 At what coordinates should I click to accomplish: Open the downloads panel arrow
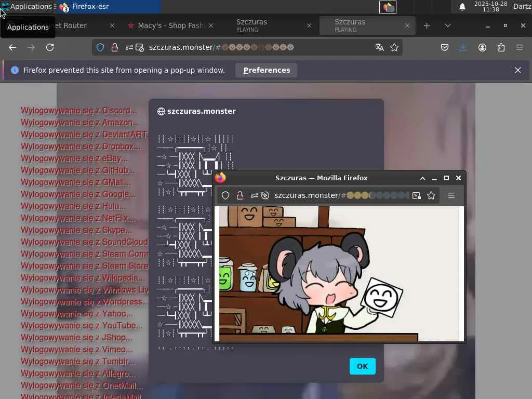point(463,47)
